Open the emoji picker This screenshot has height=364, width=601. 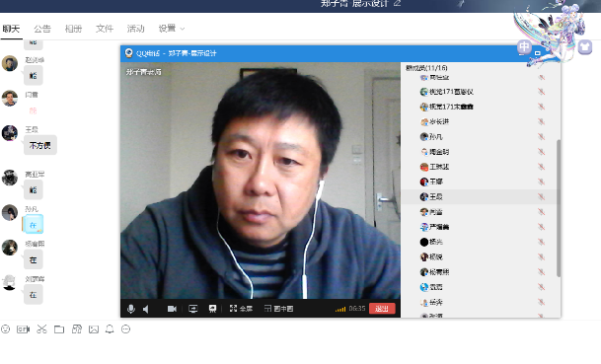[x=5, y=329]
